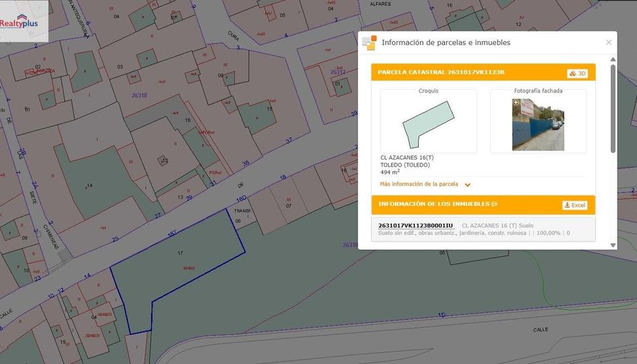
Task: Click the parcels info dialog title icon
Action: point(370,43)
